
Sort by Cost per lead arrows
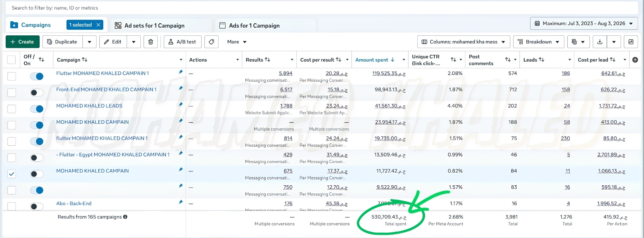point(613,59)
